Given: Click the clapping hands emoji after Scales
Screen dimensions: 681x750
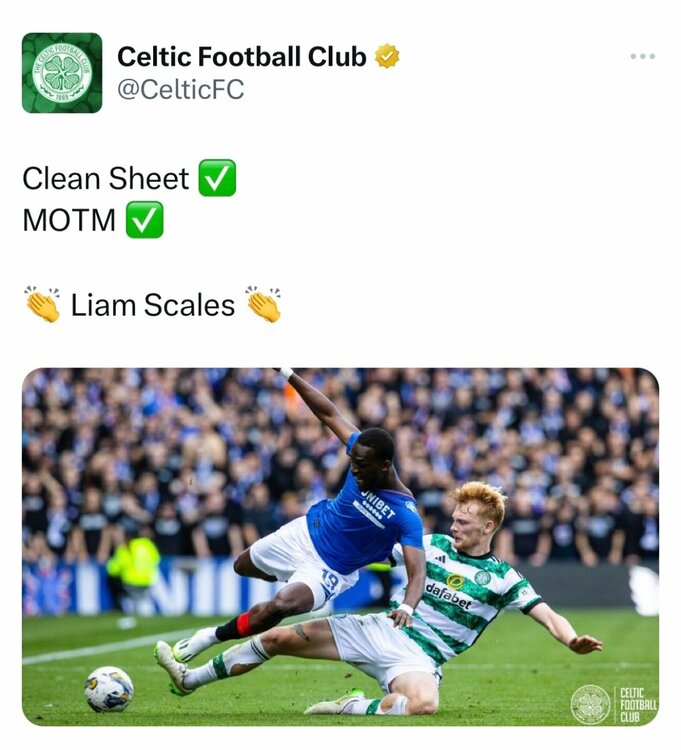Looking at the screenshot, I should (x=263, y=304).
